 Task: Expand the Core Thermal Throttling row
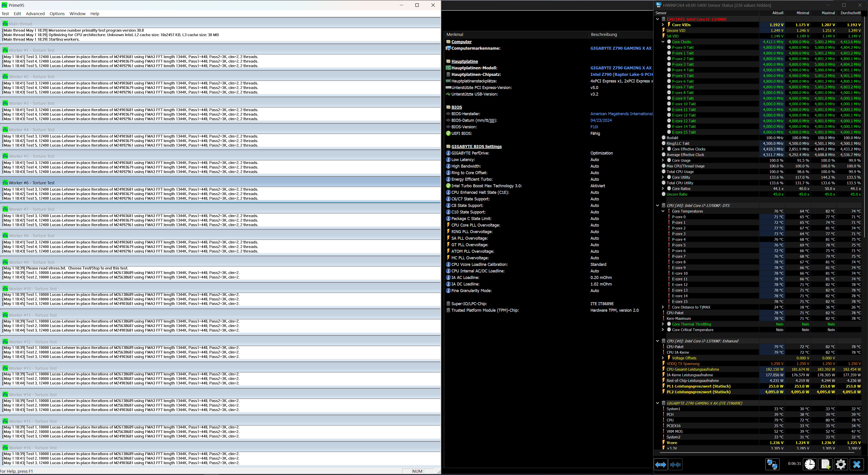pyautogui.click(x=663, y=324)
